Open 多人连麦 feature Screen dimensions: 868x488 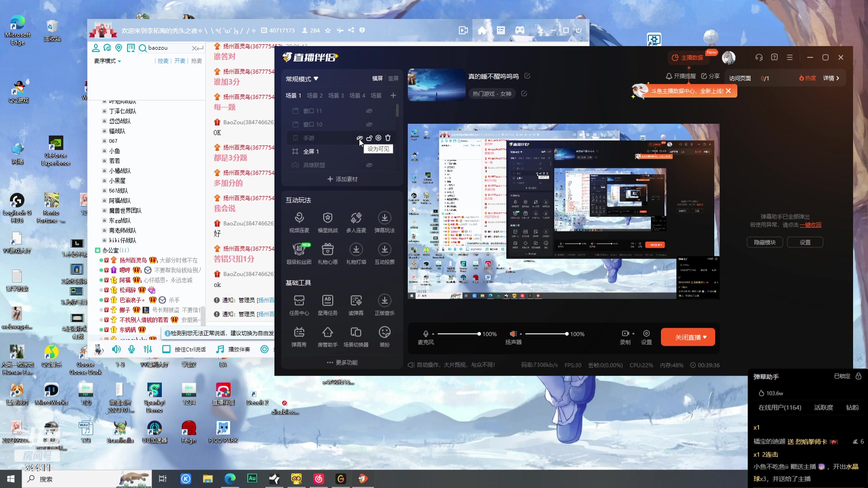356,220
